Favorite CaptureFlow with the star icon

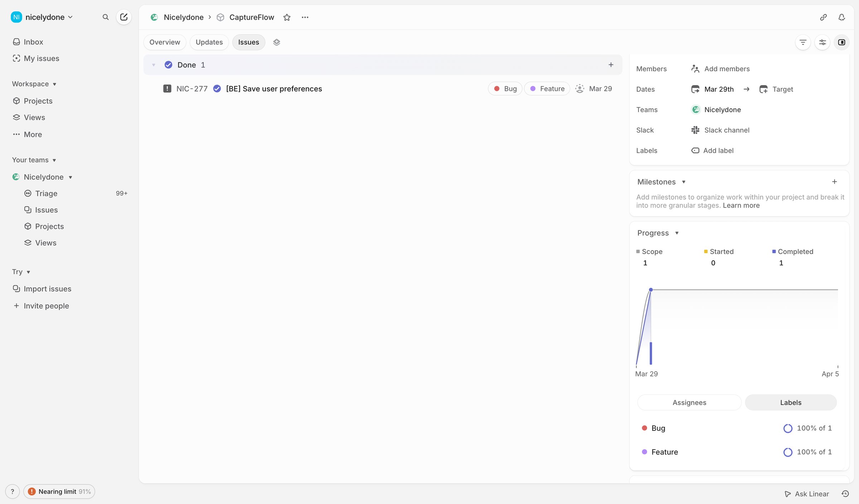click(287, 17)
